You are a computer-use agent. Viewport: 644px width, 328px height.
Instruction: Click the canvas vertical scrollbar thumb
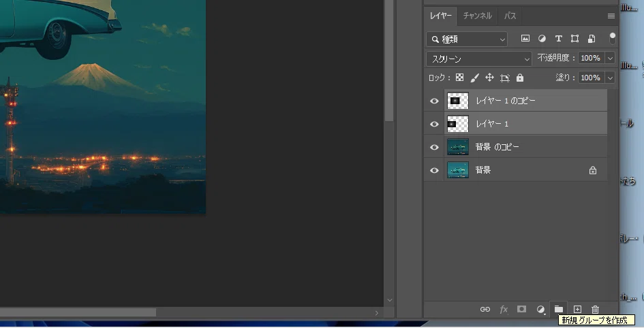(389, 61)
